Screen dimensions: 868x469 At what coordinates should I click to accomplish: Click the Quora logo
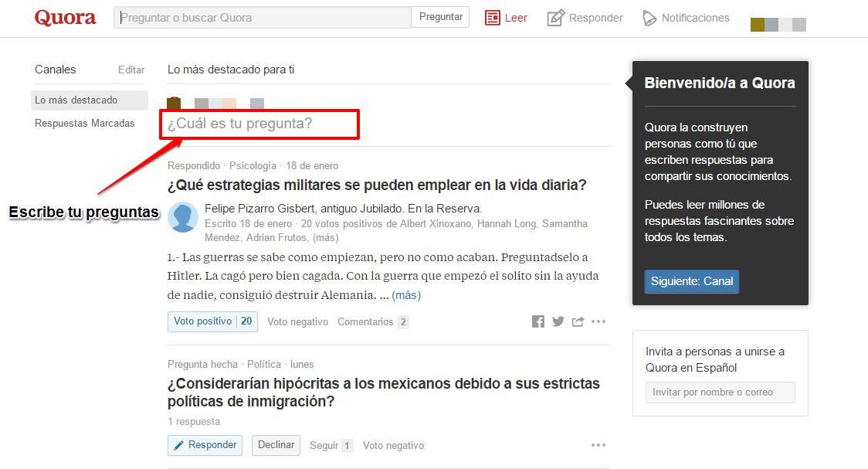[x=65, y=18]
